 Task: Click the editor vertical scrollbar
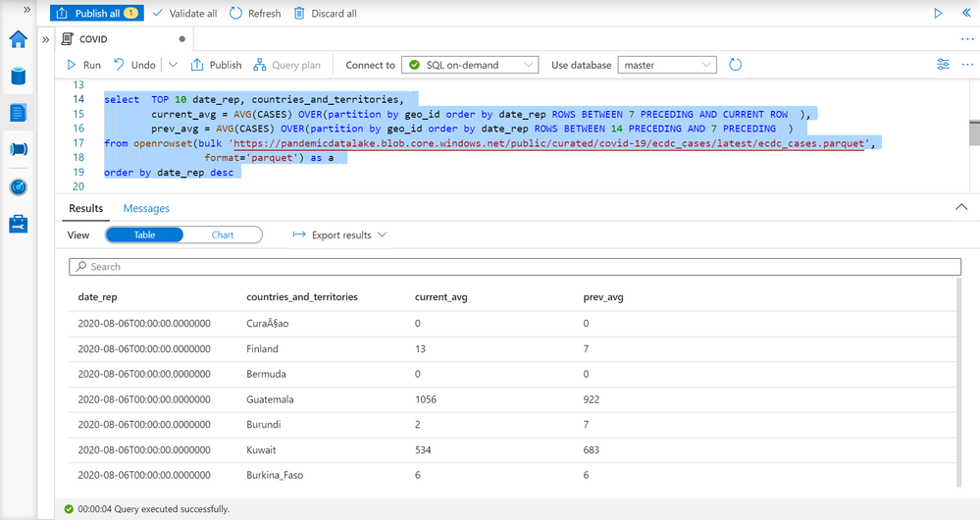tap(974, 133)
